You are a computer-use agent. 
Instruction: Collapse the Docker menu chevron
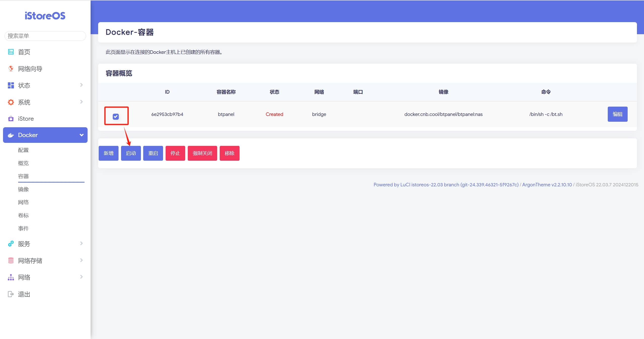click(x=82, y=135)
